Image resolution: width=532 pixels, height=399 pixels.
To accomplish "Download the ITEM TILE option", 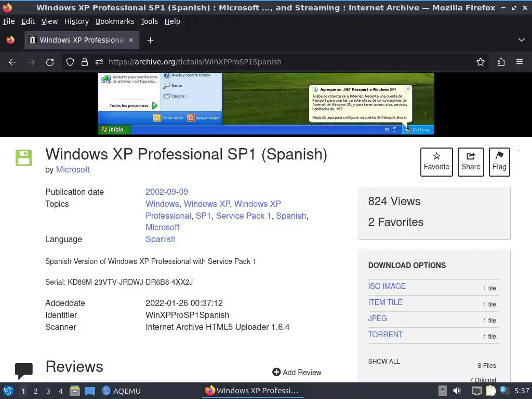I will click(385, 302).
